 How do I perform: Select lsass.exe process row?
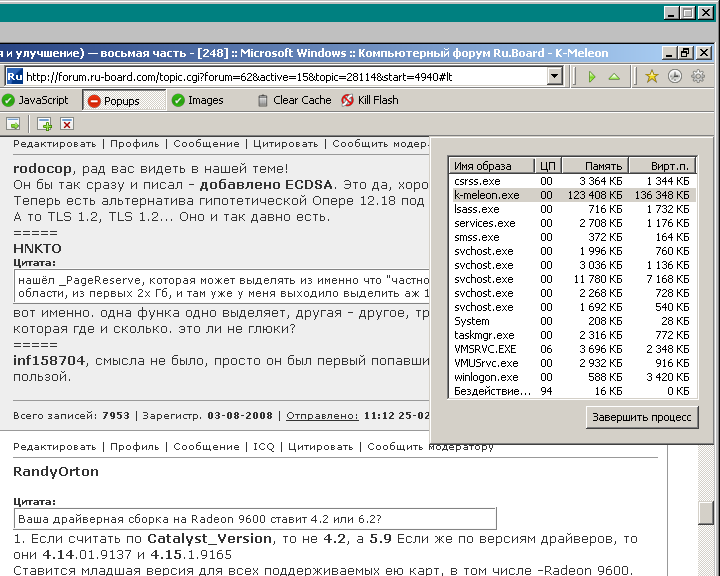pyautogui.click(x=573, y=209)
